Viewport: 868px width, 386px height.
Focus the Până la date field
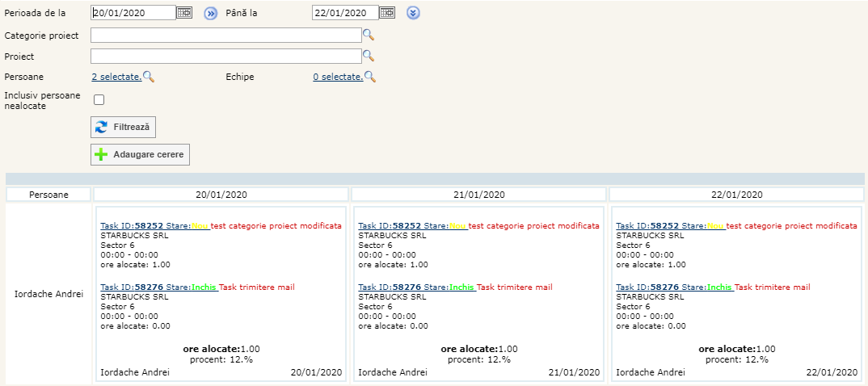(344, 13)
